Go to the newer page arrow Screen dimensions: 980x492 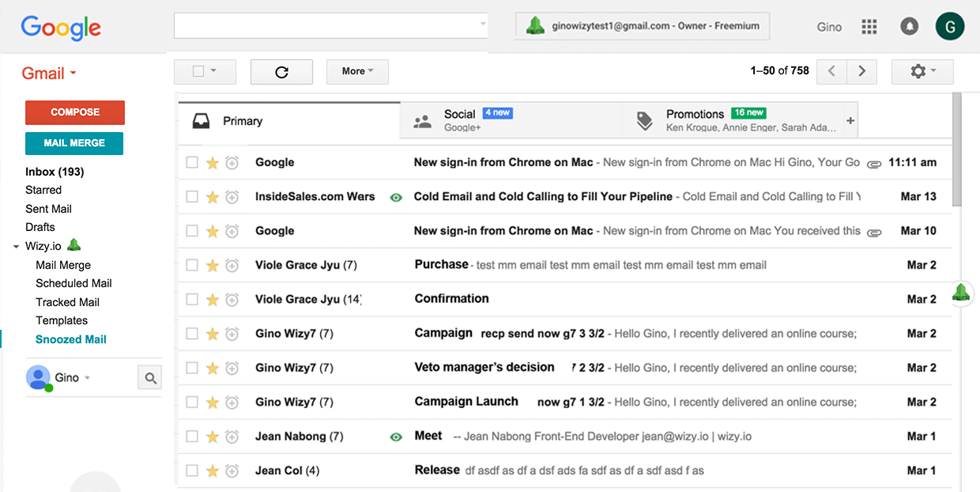click(831, 71)
